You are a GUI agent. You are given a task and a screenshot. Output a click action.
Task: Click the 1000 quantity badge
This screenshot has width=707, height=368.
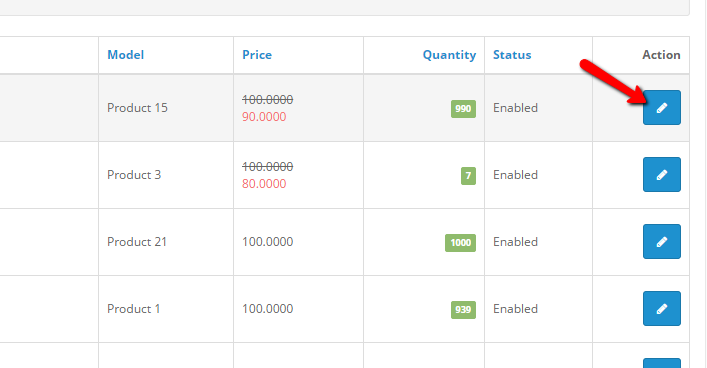(x=460, y=243)
